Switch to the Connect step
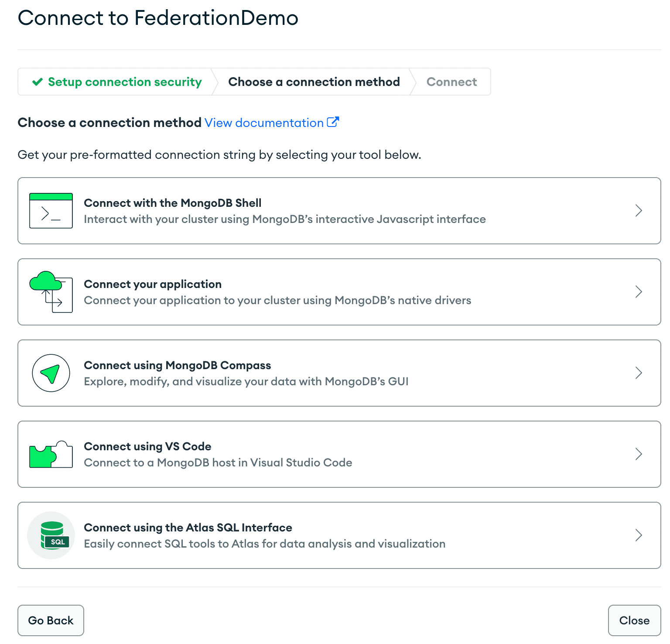This screenshot has height=644, width=670. (451, 82)
